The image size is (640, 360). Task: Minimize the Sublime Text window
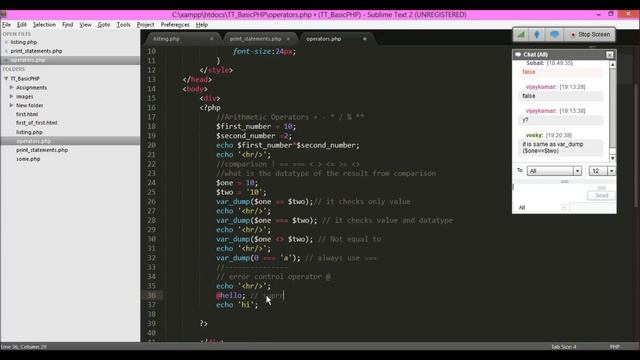598,14
